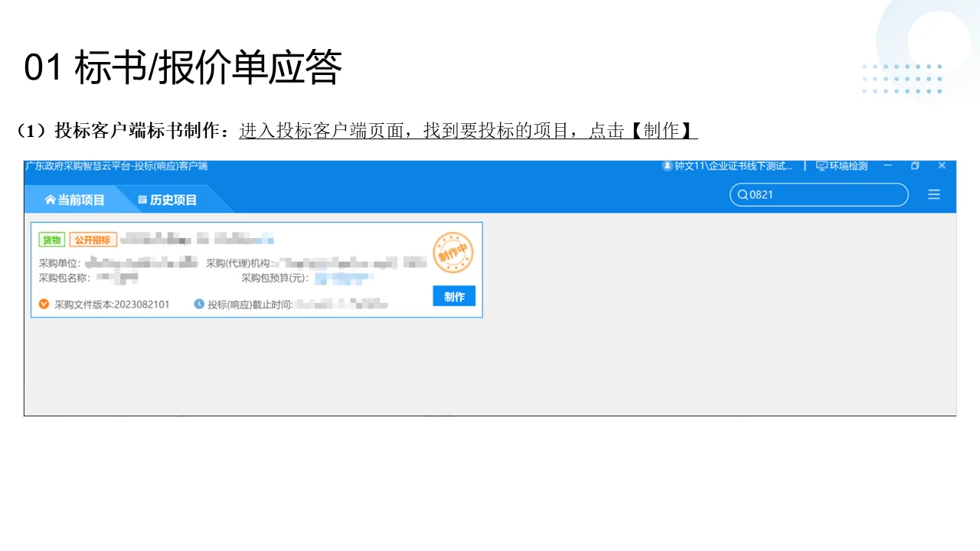Click the blue clock icon beside 投标截止时间
This screenshot has height=551, width=980.
[198, 304]
